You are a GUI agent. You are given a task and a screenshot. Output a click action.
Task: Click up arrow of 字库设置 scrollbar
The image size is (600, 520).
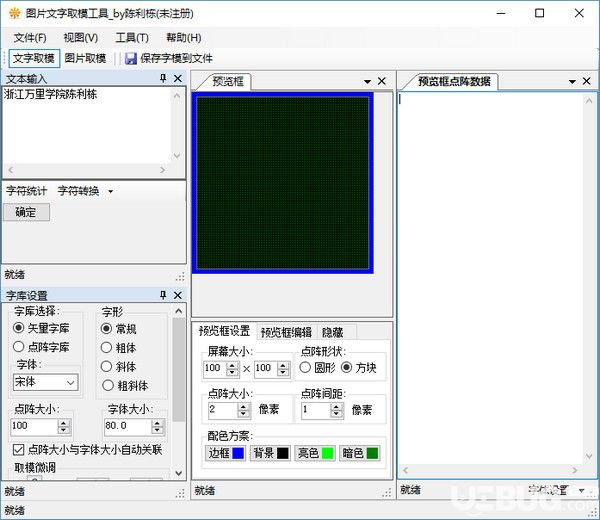[x=179, y=311]
